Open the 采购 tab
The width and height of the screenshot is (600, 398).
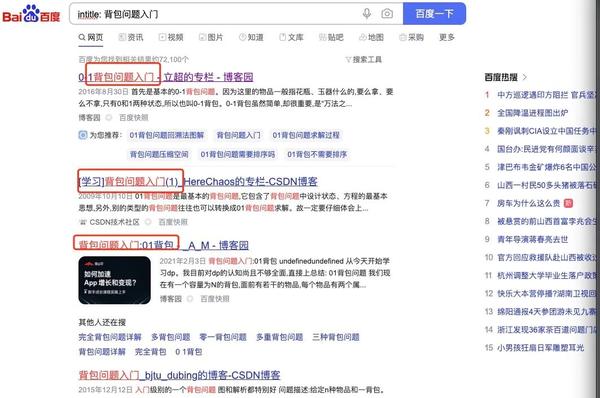[x=411, y=37]
